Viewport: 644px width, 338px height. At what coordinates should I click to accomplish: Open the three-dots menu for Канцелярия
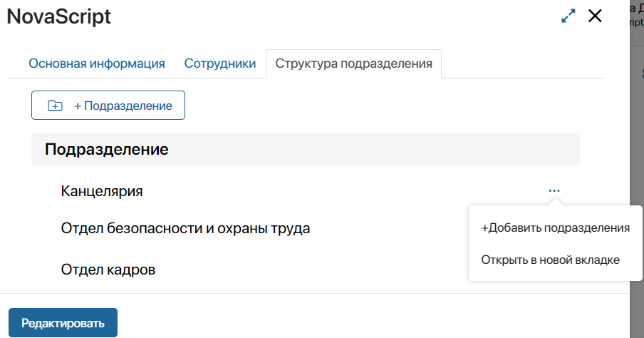click(554, 190)
